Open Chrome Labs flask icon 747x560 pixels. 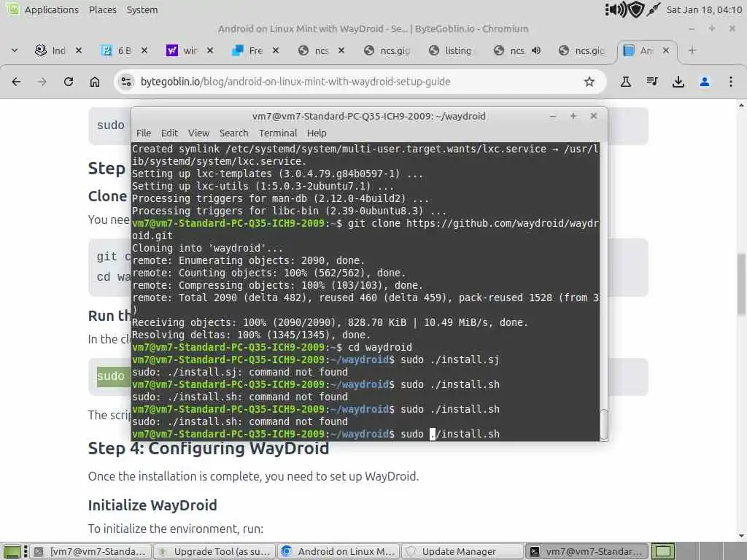tap(626, 82)
